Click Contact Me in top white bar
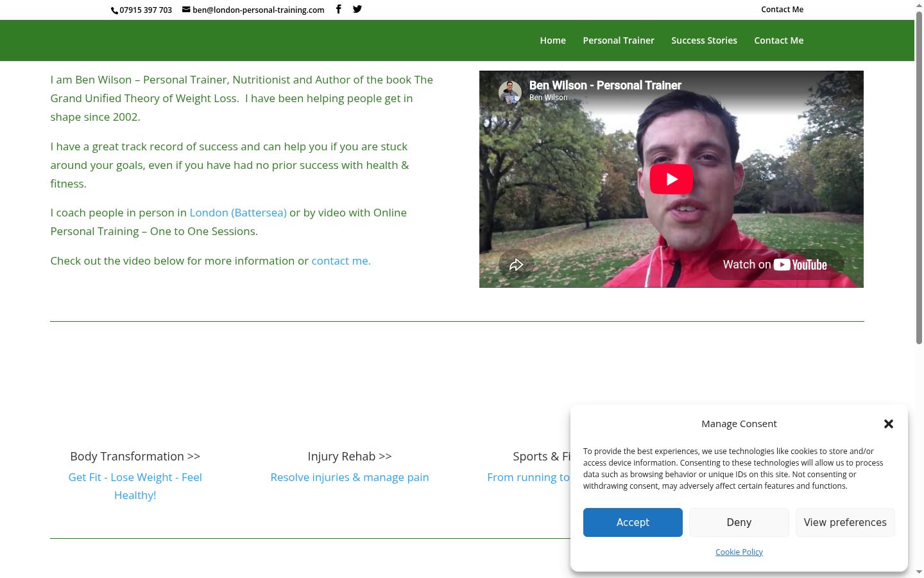The image size is (924, 578). click(782, 10)
